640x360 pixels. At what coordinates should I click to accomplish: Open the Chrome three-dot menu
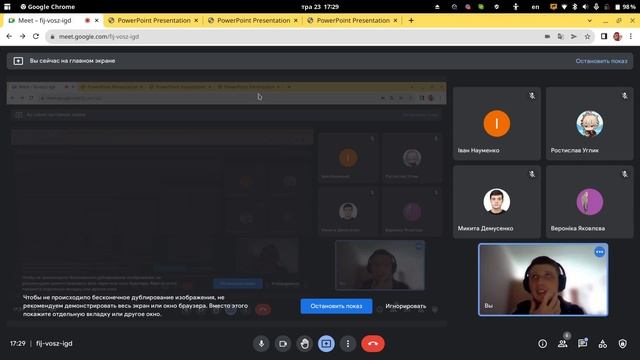pyautogui.click(x=631, y=37)
